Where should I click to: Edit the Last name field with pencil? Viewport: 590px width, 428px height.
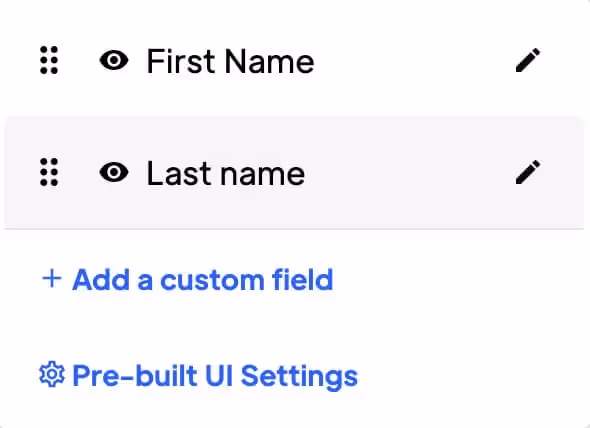point(528,172)
